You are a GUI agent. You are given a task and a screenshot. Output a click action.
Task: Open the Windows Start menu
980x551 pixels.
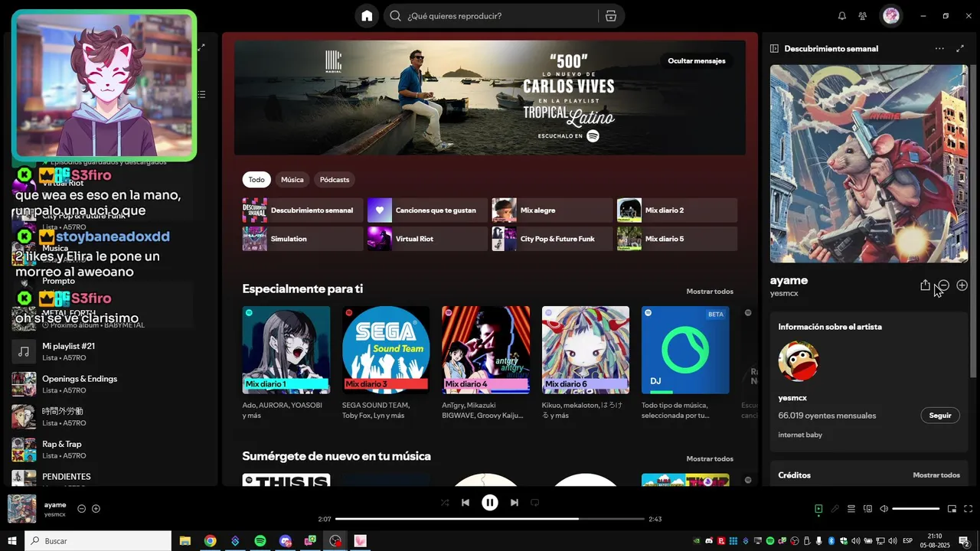11,541
